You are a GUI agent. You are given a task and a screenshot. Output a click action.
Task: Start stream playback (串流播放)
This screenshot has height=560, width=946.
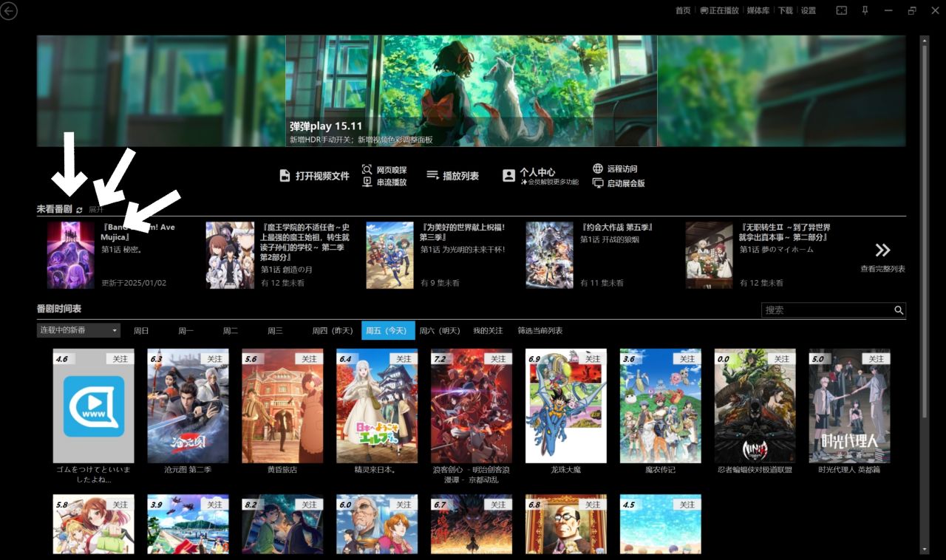pyautogui.click(x=384, y=182)
